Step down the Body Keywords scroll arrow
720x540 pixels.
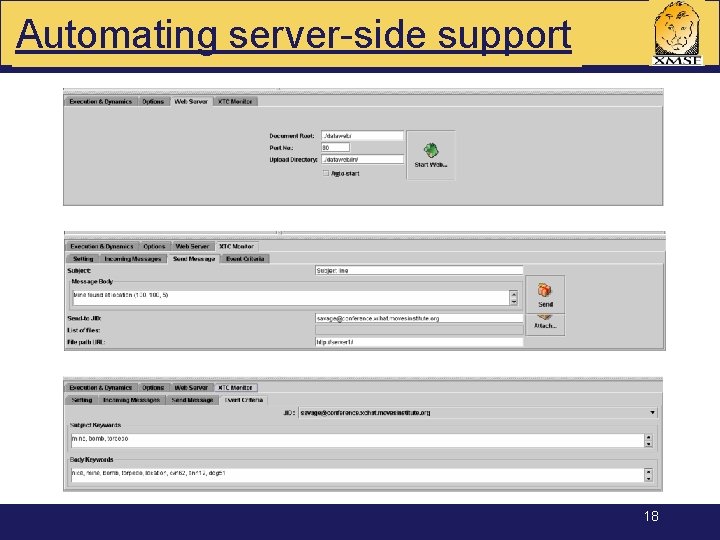point(648,478)
